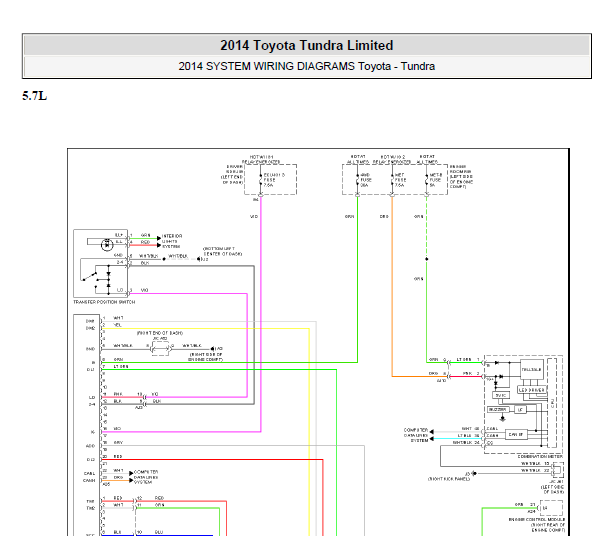Click the "CAN I/F" box
This screenshot has height=536, width=608.
516,435
